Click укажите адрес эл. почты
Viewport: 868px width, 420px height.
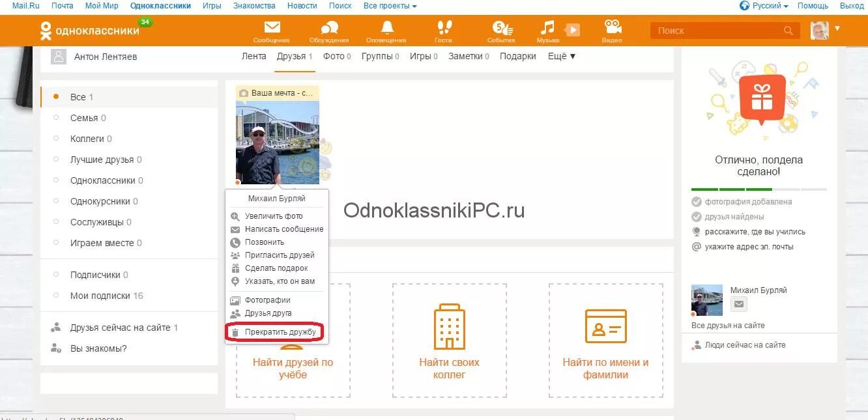[x=749, y=247]
